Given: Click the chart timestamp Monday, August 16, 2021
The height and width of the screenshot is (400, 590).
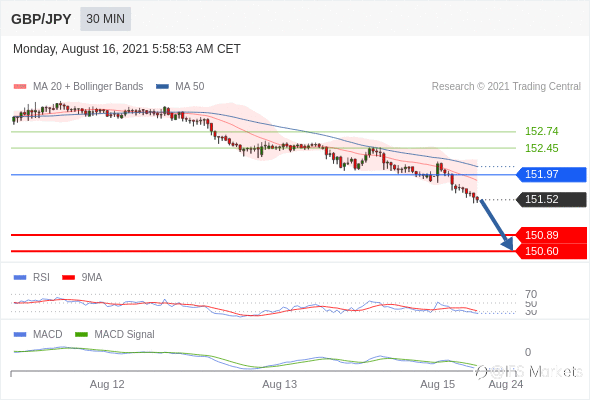Looking at the screenshot, I should pyautogui.click(x=126, y=49).
